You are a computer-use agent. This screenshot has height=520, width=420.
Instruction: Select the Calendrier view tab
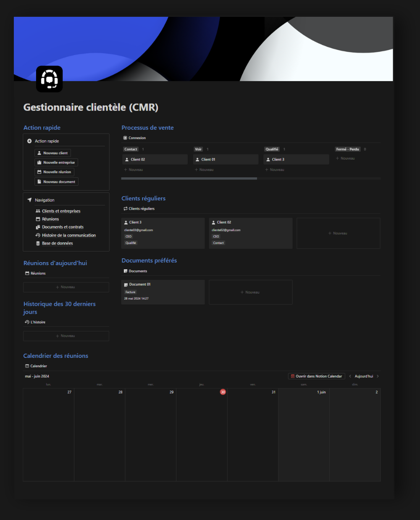click(36, 366)
